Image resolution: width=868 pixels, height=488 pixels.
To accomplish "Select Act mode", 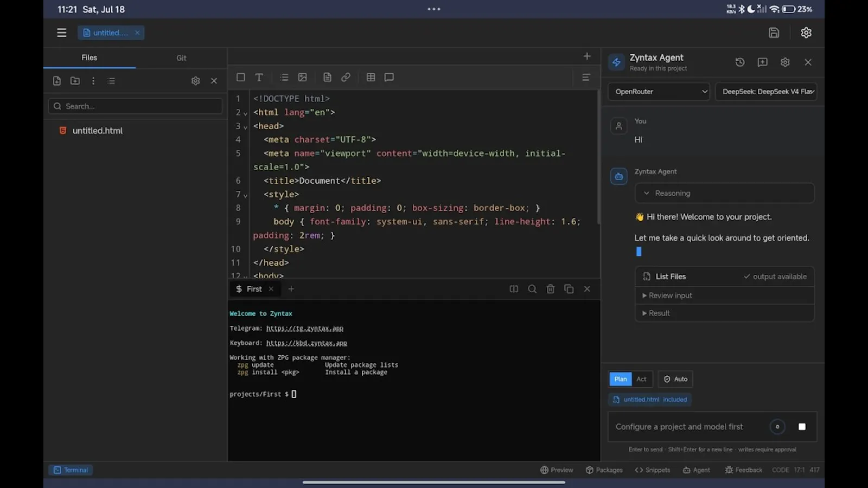I will pos(641,379).
